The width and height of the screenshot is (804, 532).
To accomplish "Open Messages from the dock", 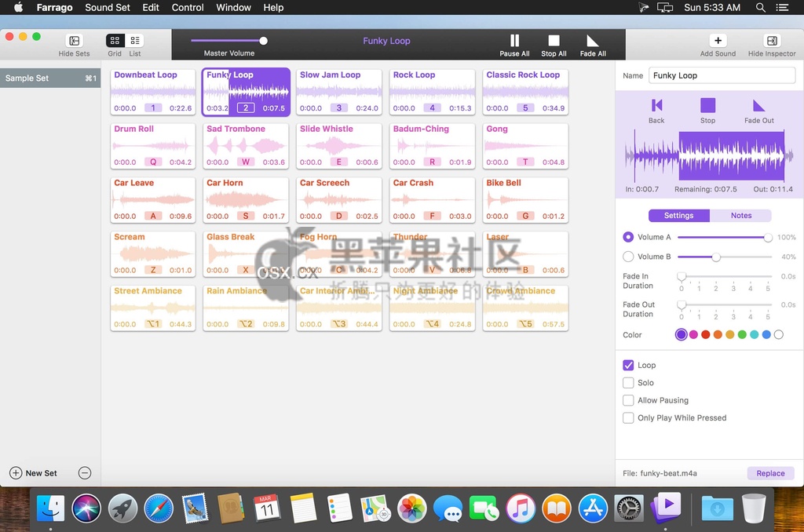I will pyautogui.click(x=448, y=508).
